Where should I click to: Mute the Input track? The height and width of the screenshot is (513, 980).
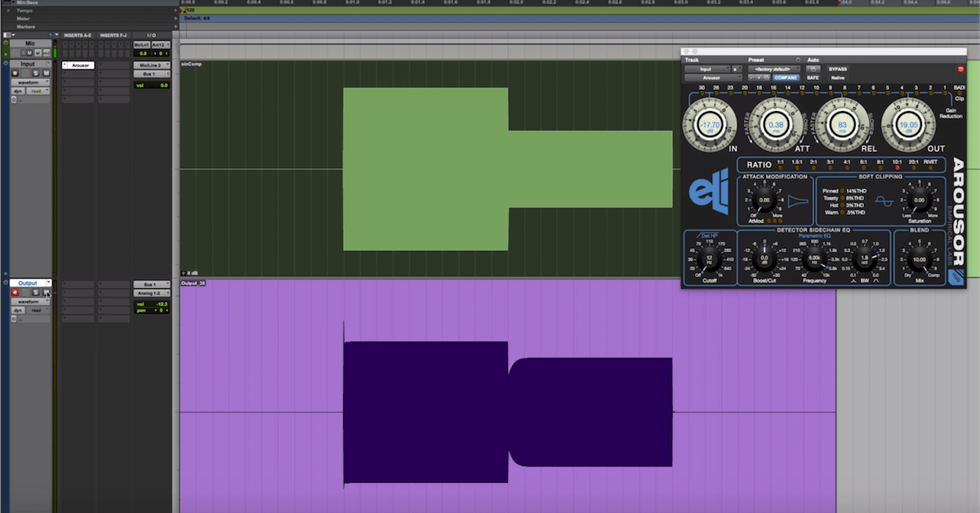pos(46,74)
